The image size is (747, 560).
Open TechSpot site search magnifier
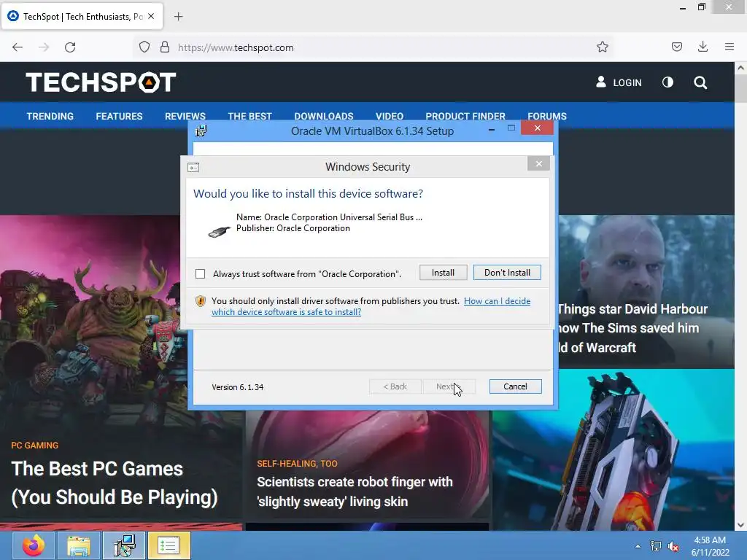click(x=700, y=82)
